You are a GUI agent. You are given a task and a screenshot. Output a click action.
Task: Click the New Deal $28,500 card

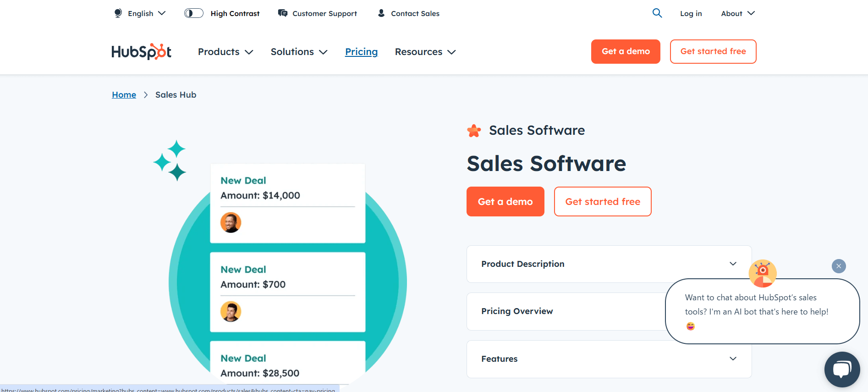pos(288,362)
